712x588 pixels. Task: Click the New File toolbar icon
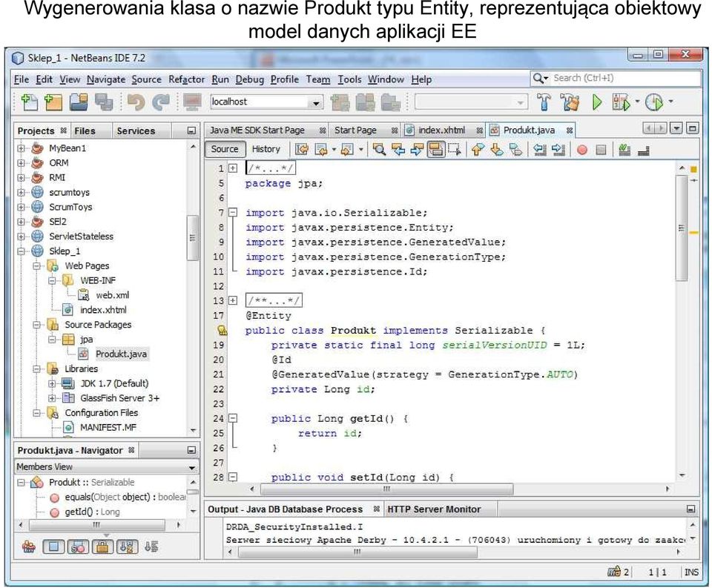pyautogui.click(x=30, y=102)
